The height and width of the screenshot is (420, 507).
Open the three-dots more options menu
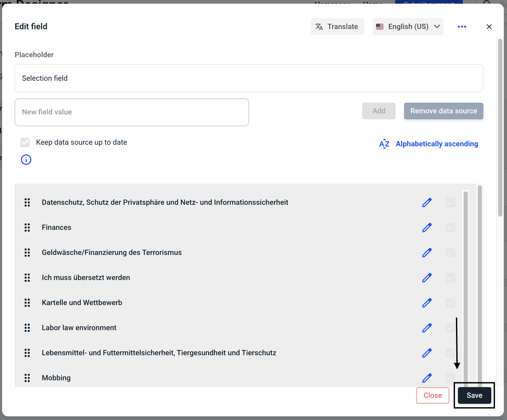coord(462,27)
